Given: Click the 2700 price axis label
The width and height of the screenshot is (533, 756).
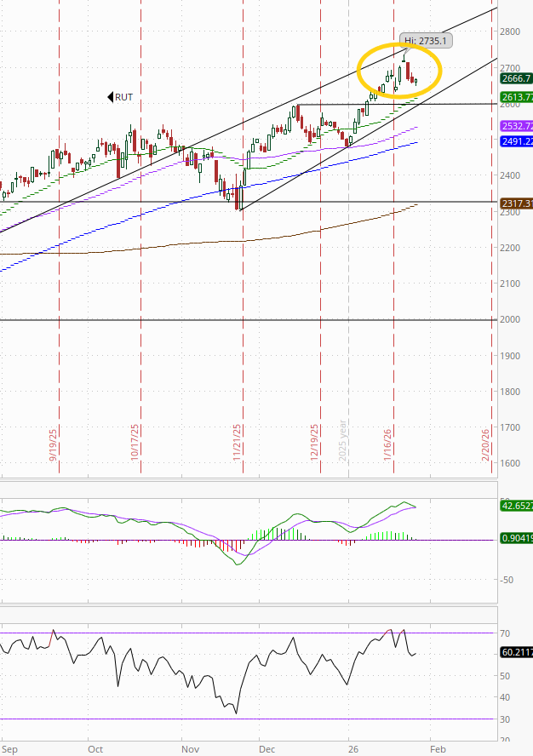Looking at the screenshot, I should coord(511,68).
